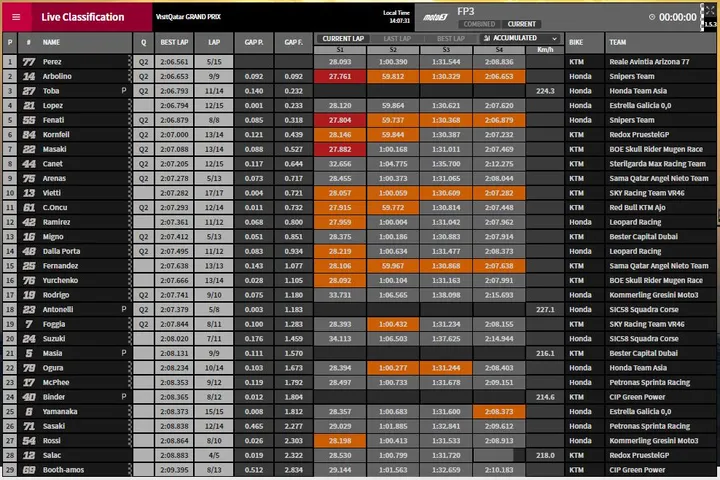Click the Q2 badge on Foggia row

[143, 324]
